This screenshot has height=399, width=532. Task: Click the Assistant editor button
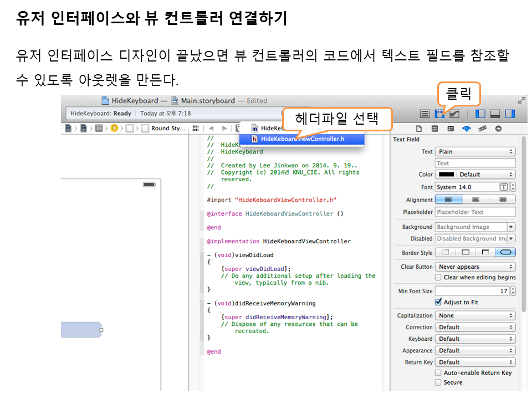pos(440,114)
